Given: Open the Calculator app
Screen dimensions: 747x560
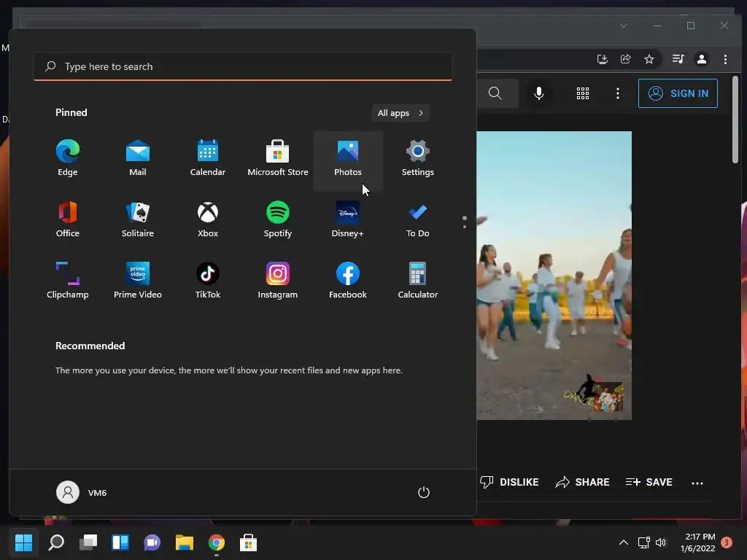Looking at the screenshot, I should (x=418, y=281).
